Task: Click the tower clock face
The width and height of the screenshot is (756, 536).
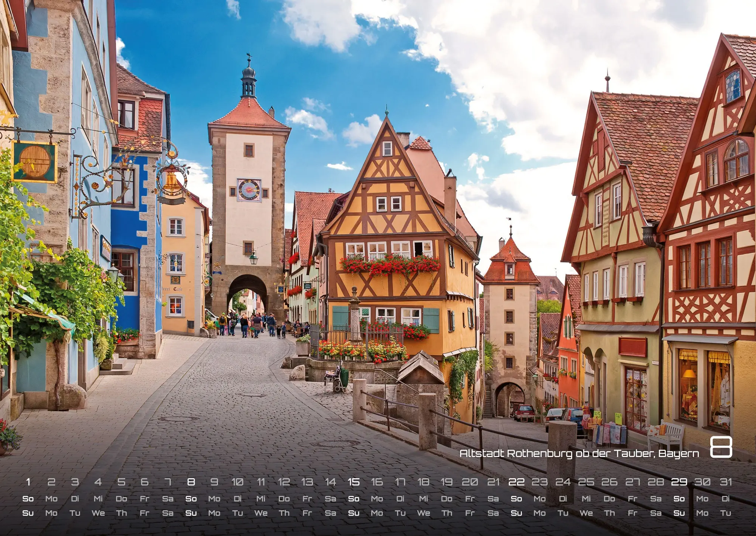Action: (x=249, y=190)
